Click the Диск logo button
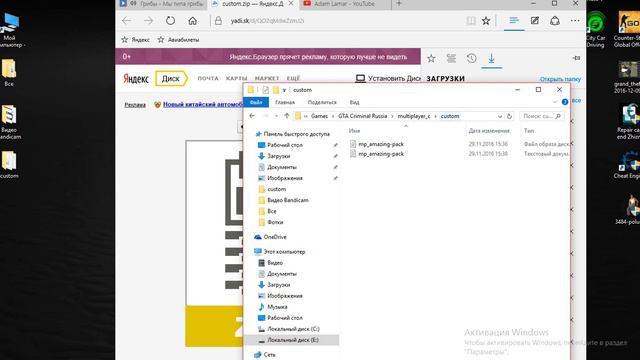640x360 pixels. click(171, 78)
